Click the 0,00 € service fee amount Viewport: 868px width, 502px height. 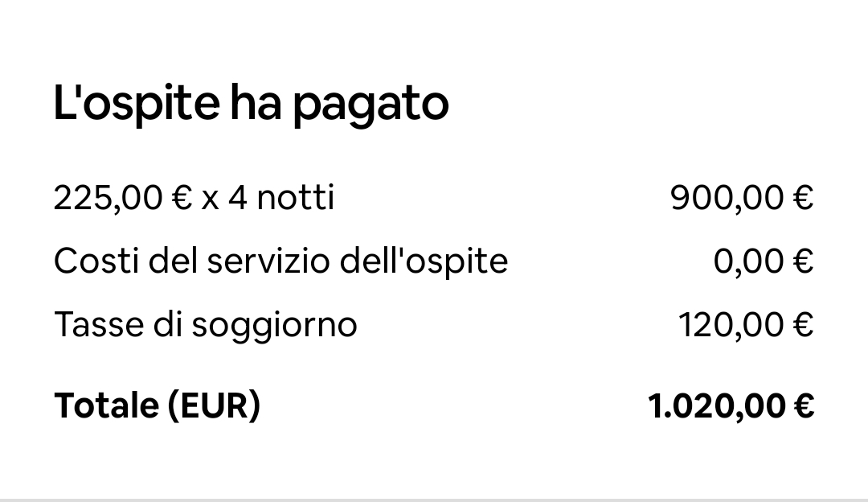point(764,261)
